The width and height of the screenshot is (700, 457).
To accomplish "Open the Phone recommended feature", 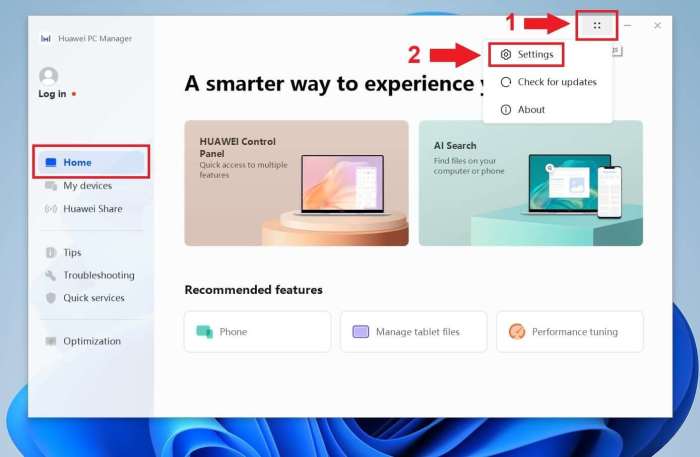I will 257,332.
